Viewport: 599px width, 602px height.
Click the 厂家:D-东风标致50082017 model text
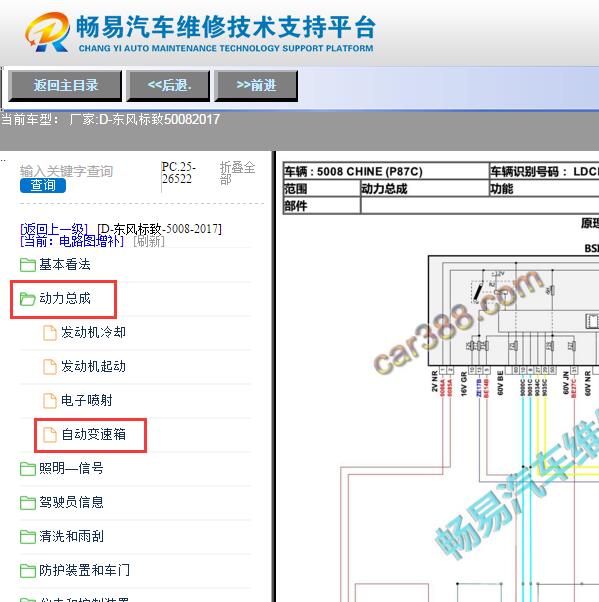click(145, 119)
